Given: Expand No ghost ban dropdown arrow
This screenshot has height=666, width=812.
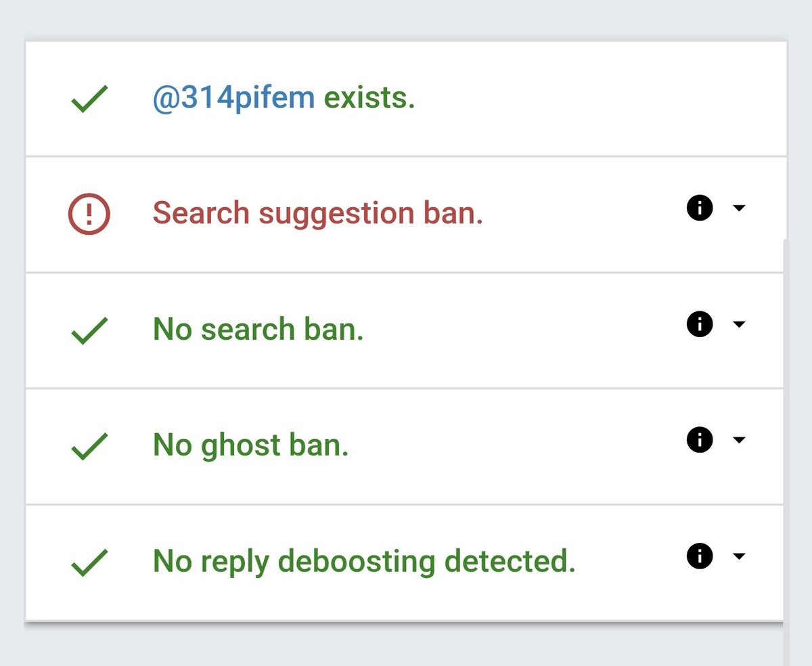Looking at the screenshot, I should (739, 441).
